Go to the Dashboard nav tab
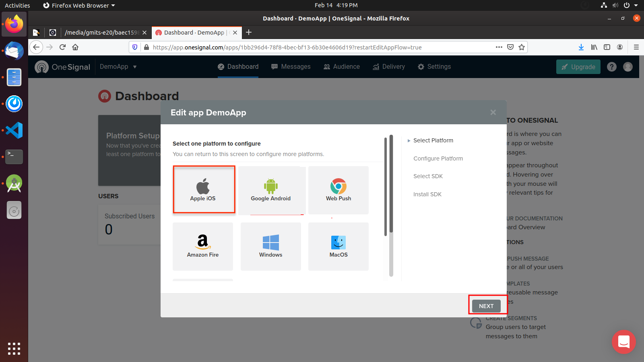Image resolution: width=644 pixels, height=362 pixels. pos(238,67)
